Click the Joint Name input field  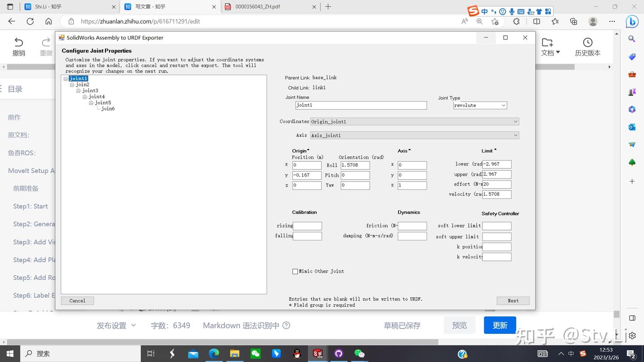[x=361, y=105]
